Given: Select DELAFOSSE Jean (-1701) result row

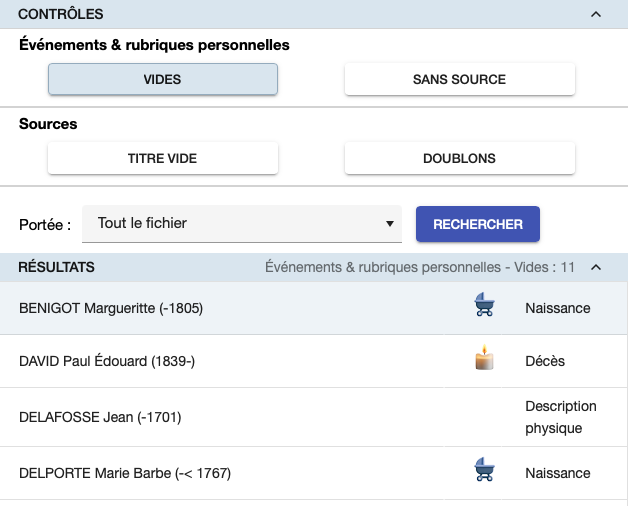Looking at the screenshot, I should coord(314,417).
